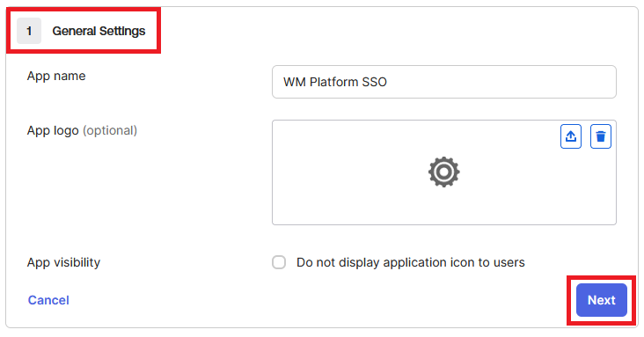Click the 'App name' label

point(56,76)
